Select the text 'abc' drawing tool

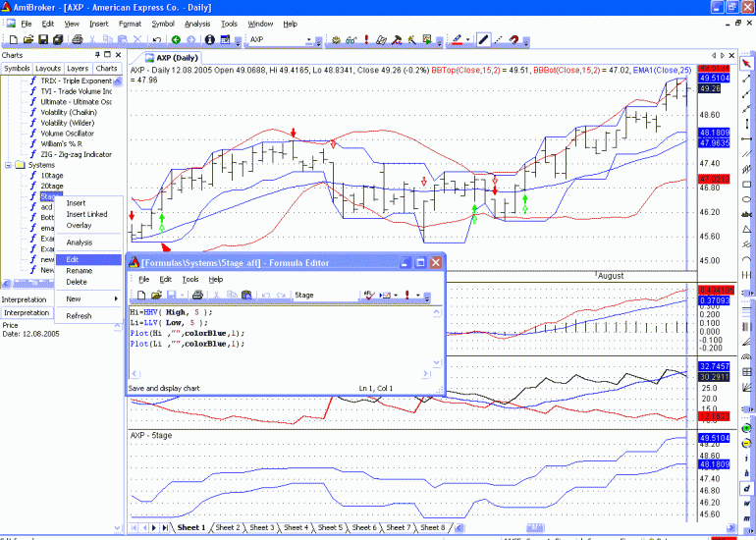click(x=746, y=214)
